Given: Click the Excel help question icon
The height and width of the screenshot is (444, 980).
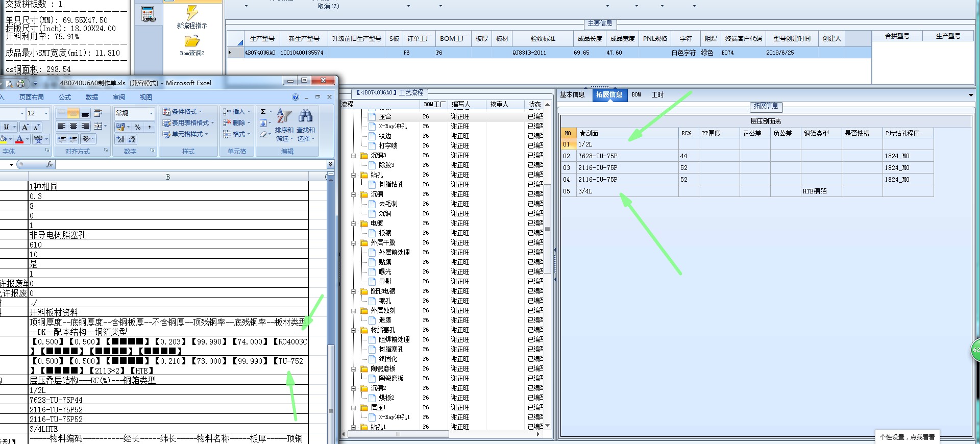Looking at the screenshot, I should pos(296,97).
